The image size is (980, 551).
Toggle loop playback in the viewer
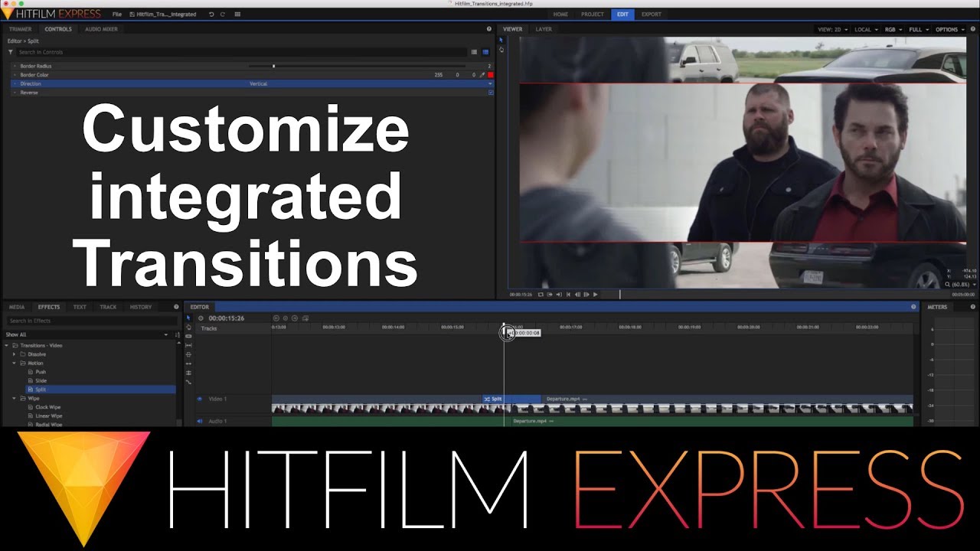click(x=541, y=295)
